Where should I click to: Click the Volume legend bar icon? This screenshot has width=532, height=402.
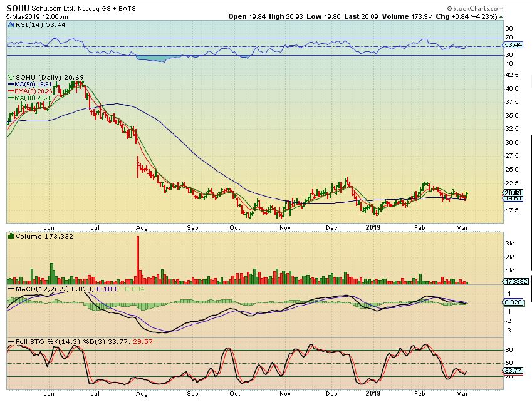click(x=10, y=235)
